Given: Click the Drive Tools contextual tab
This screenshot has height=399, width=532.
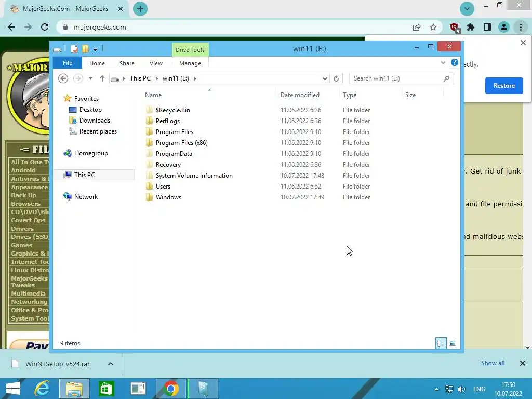Looking at the screenshot, I should (190, 50).
